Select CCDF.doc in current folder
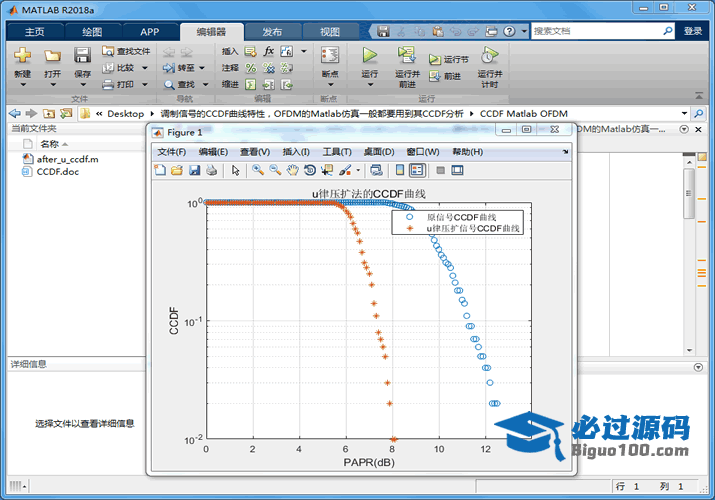The image size is (715, 500). coord(58,172)
